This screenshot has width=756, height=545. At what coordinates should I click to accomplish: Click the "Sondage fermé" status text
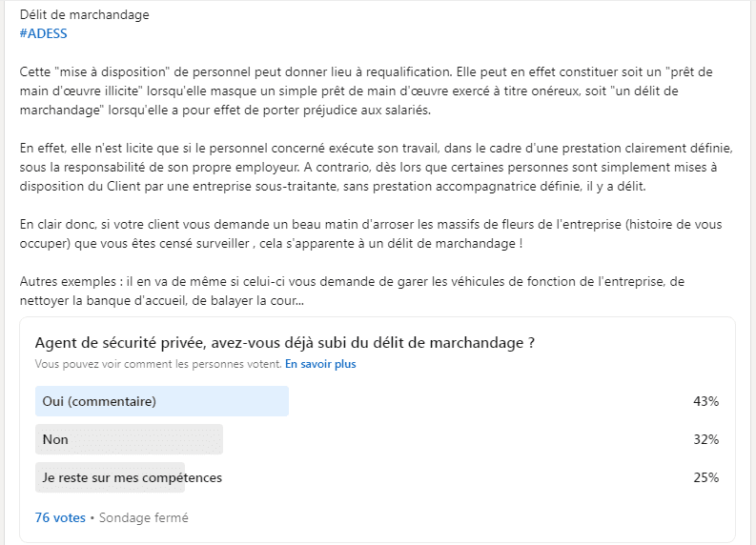tap(144, 517)
